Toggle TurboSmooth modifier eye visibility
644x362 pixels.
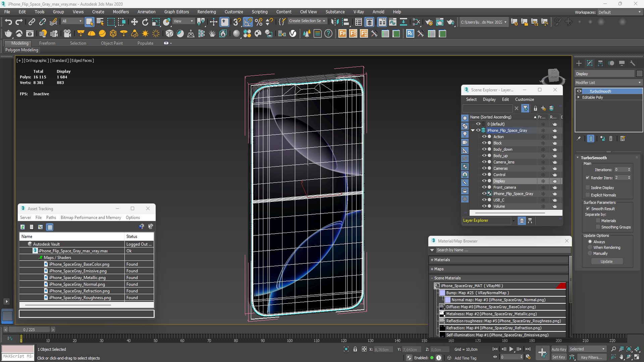pyautogui.click(x=579, y=91)
